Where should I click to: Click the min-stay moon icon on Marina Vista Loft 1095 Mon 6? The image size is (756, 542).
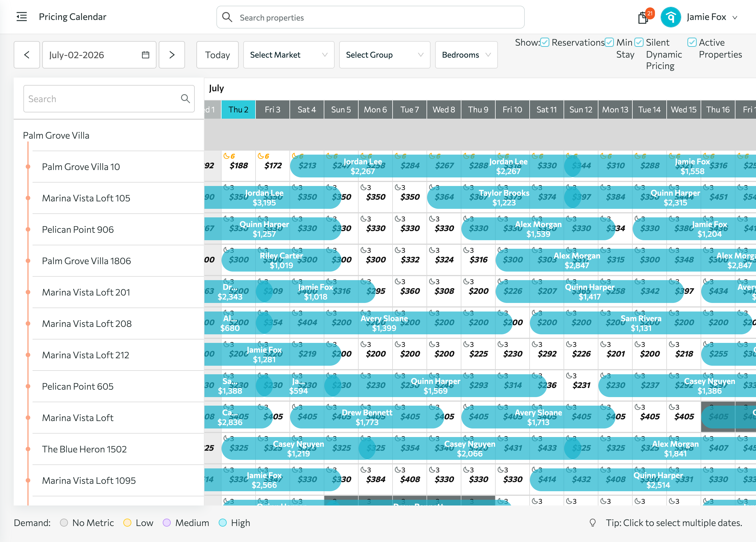(364, 470)
